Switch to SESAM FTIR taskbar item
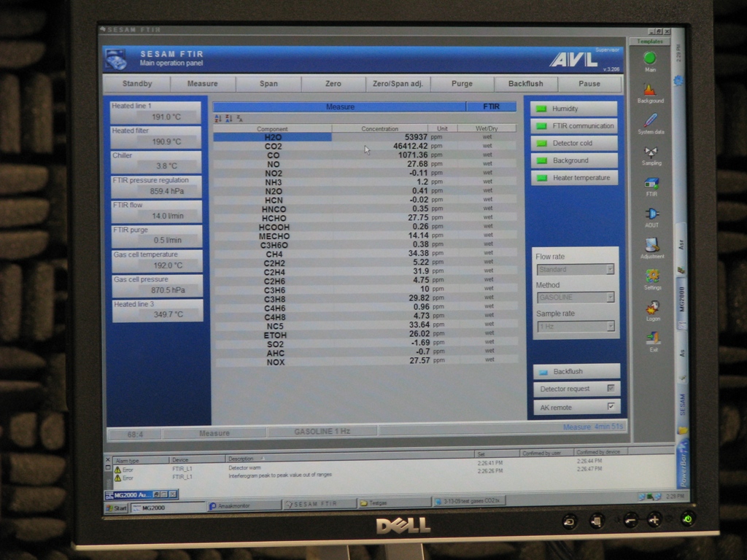The width and height of the screenshot is (747, 560). [x=320, y=504]
